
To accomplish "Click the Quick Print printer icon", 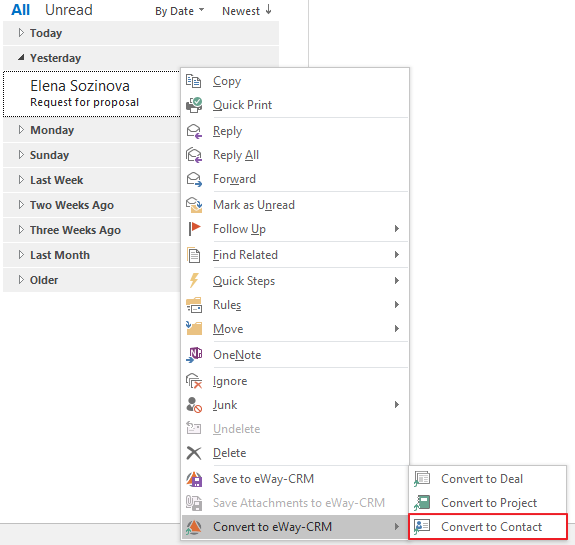I will pyautogui.click(x=194, y=105).
